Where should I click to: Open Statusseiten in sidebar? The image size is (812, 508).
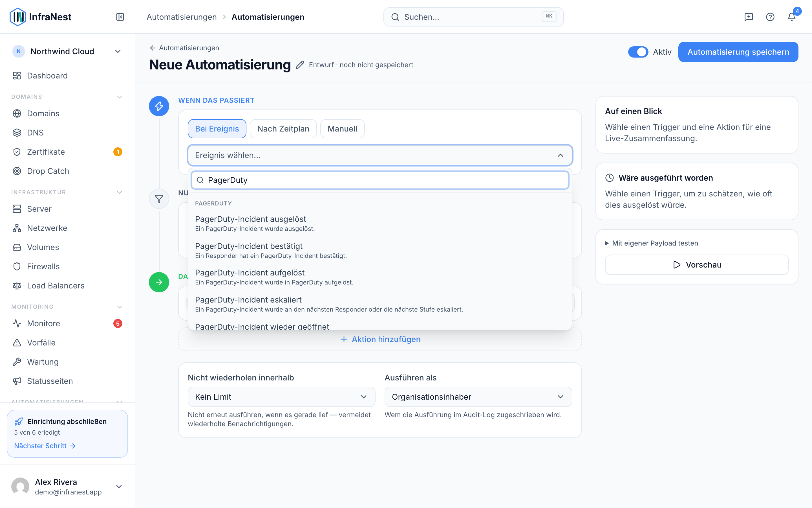67,381
